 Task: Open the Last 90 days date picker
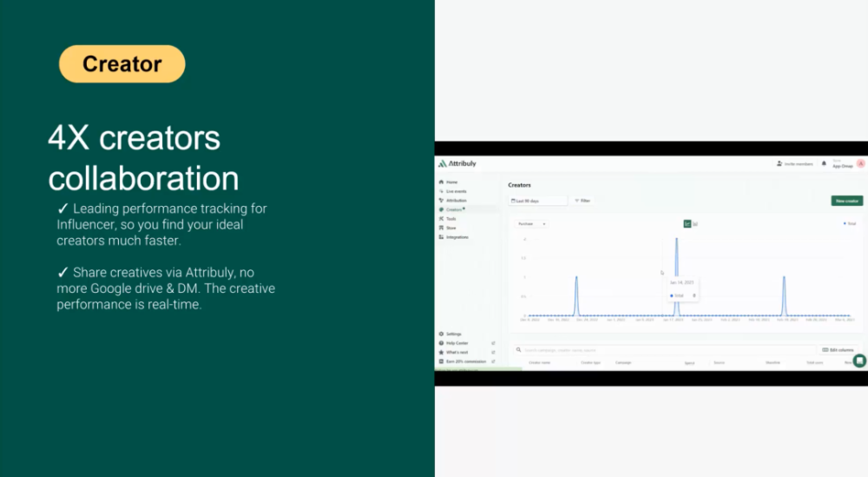pos(538,201)
